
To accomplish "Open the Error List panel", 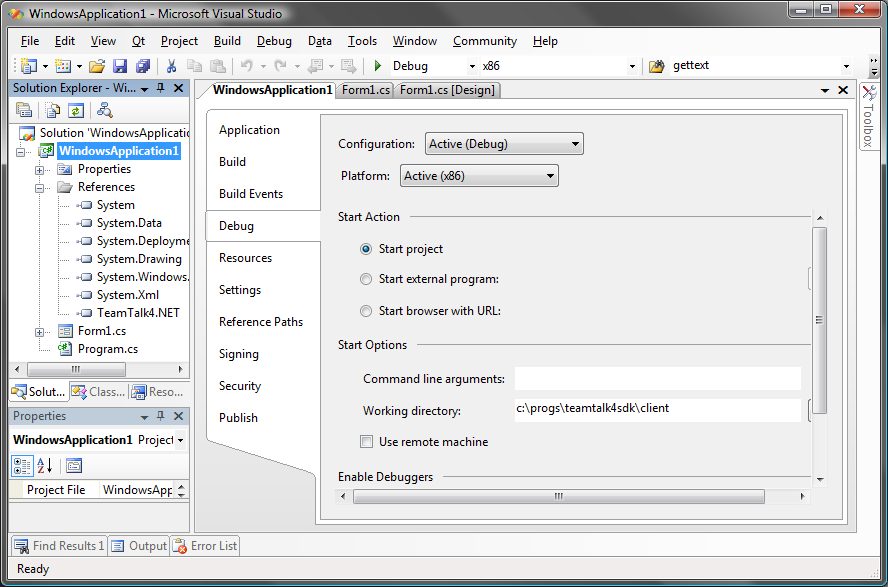I will 205,546.
